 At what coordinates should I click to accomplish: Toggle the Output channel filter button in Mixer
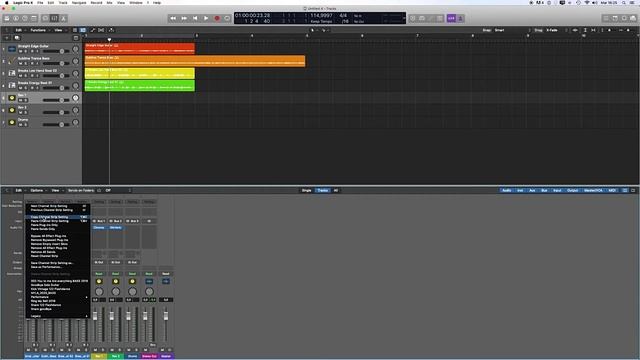click(572, 191)
